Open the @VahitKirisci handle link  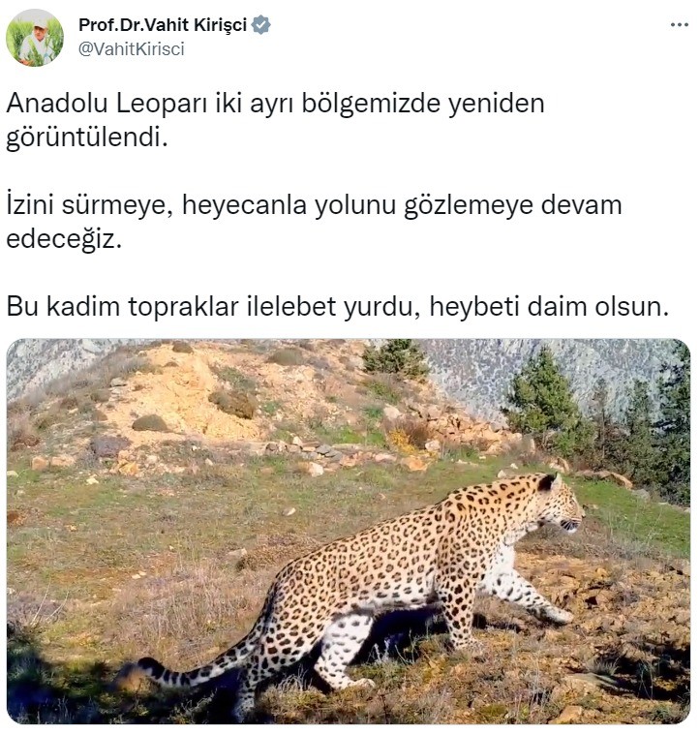131,48
